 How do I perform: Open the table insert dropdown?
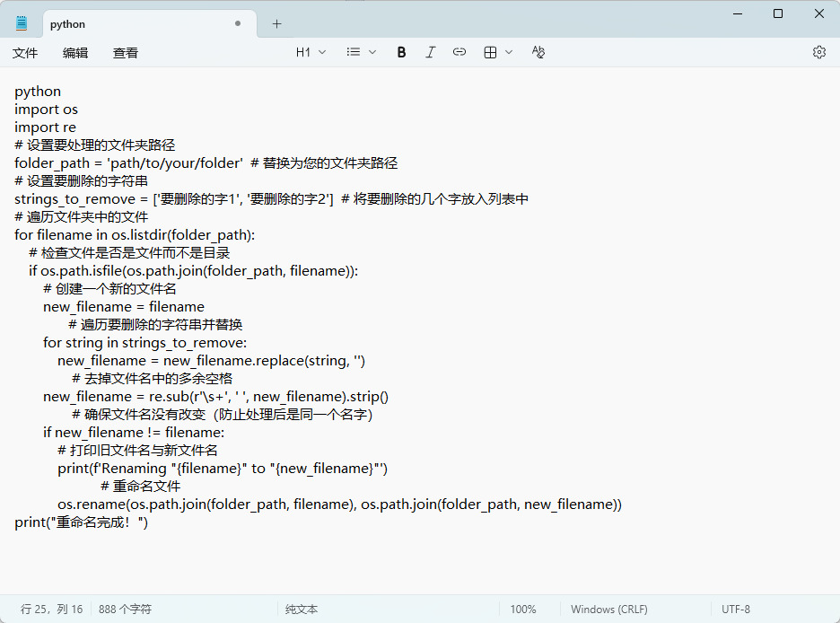coord(497,53)
